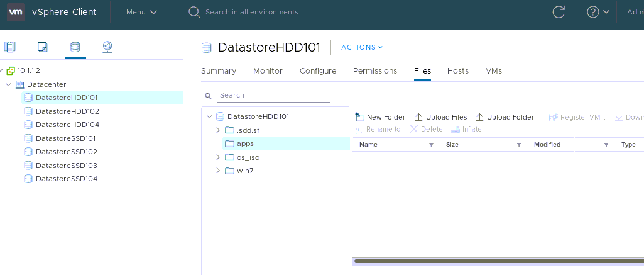The height and width of the screenshot is (275, 644).
Task: Select the os_iso folder name
Action: tap(248, 157)
